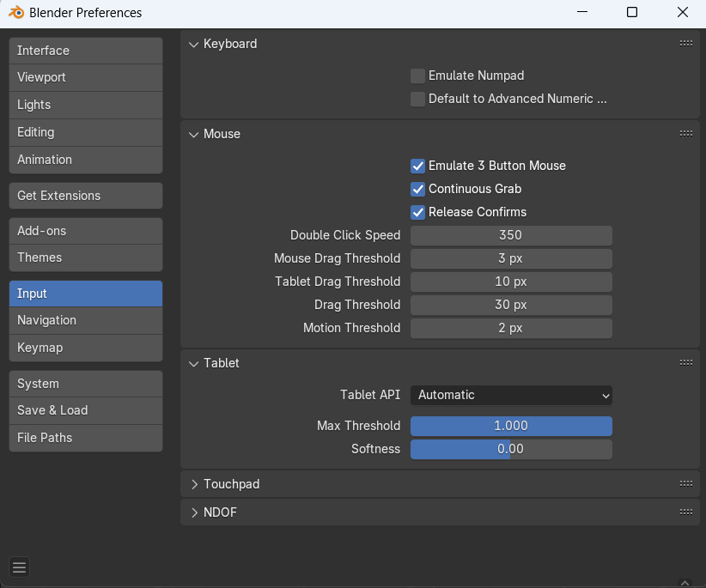Screen dimensions: 706x588
Task: Open the Tablet API dropdown
Action: pos(511,395)
